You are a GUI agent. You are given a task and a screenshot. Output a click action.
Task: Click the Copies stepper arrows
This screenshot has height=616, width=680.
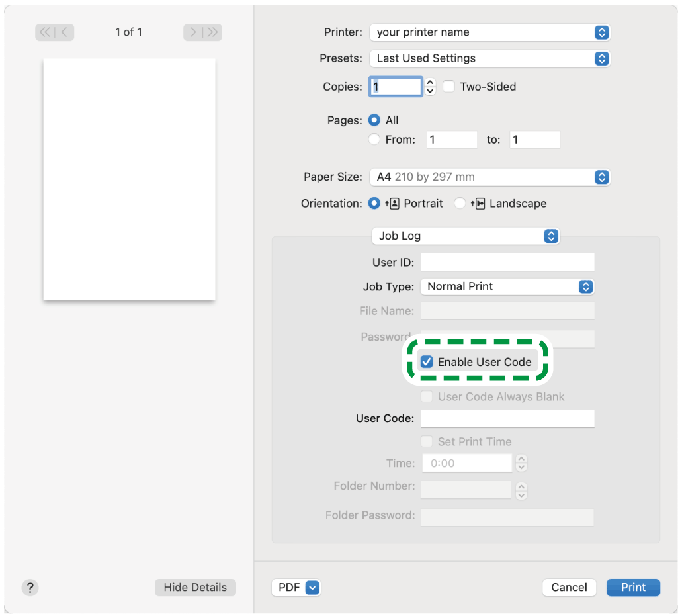(x=431, y=87)
